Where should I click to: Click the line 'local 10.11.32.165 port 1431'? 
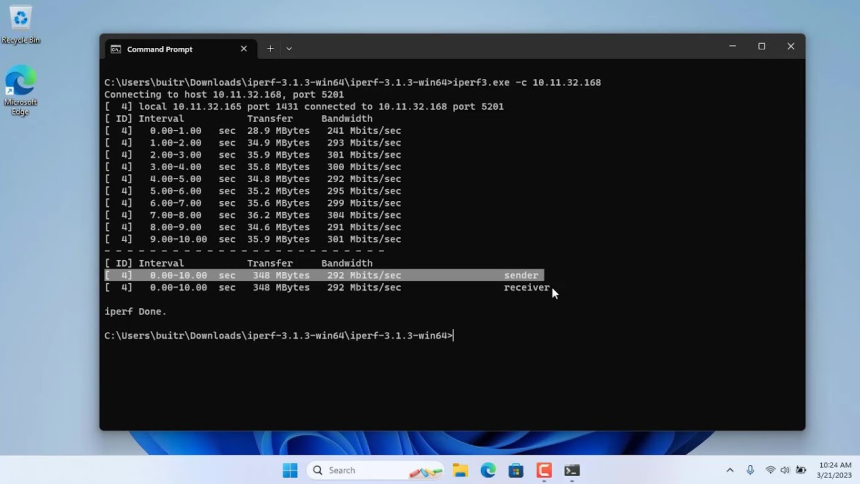pyautogui.click(x=304, y=106)
